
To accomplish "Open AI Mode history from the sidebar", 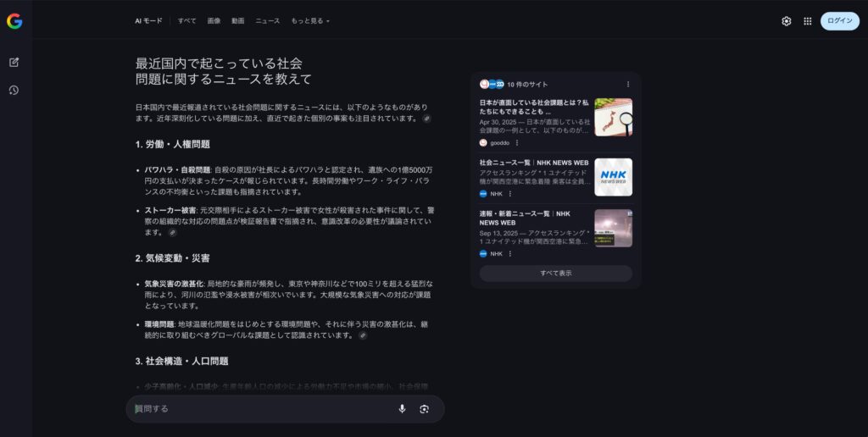I will pos(14,91).
